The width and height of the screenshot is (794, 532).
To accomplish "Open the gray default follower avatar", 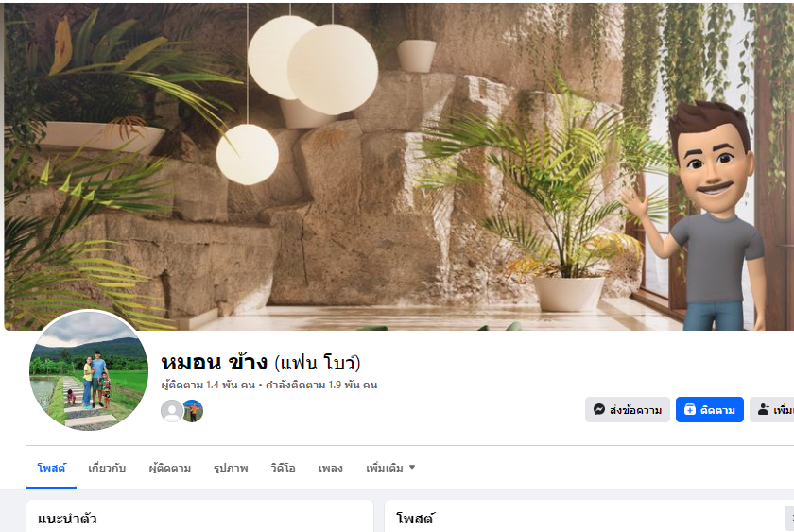I will (x=172, y=410).
